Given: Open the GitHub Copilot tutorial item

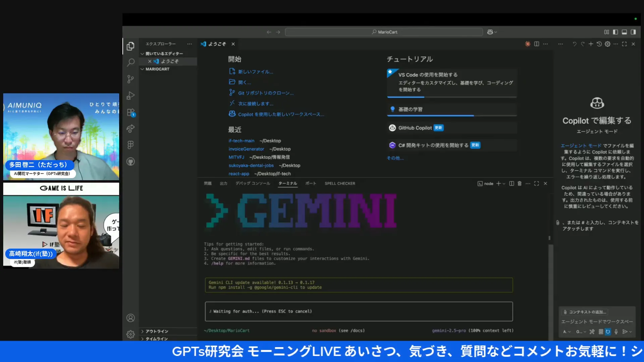Looking at the screenshot, I should [x=451, y=128].
